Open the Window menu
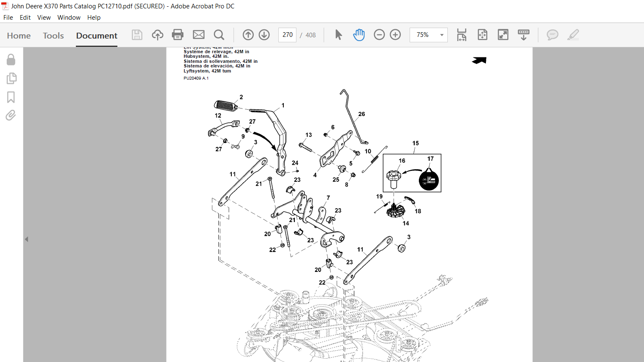Image resolution: width=644 pixels, height=362 pixels. pyautogui.click(x=69, y=18)
